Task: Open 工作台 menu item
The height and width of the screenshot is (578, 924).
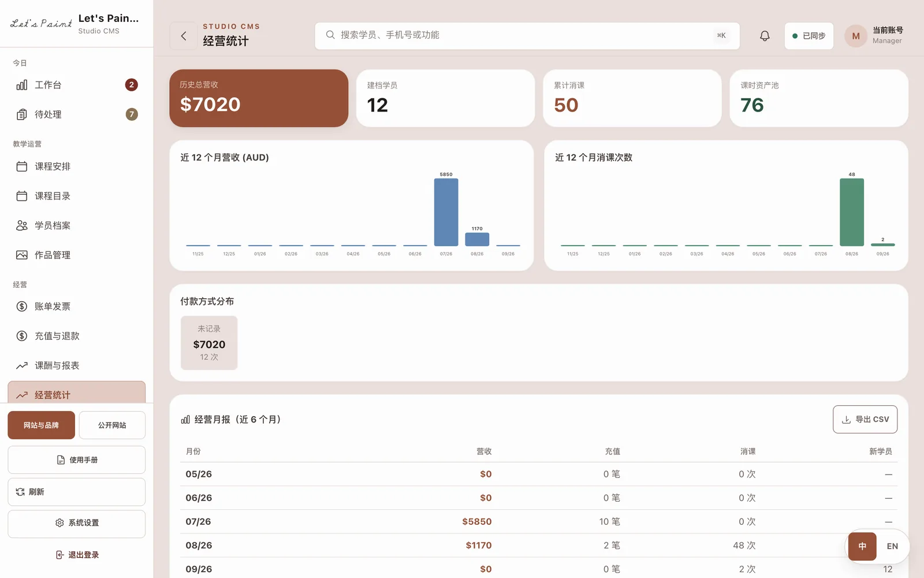Action: (x=76, y=85)
